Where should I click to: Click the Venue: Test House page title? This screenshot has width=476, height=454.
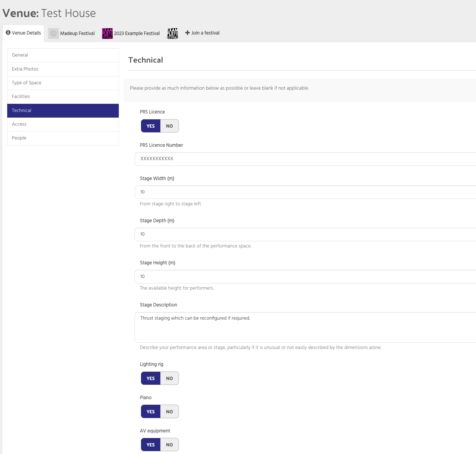(49, 13)
